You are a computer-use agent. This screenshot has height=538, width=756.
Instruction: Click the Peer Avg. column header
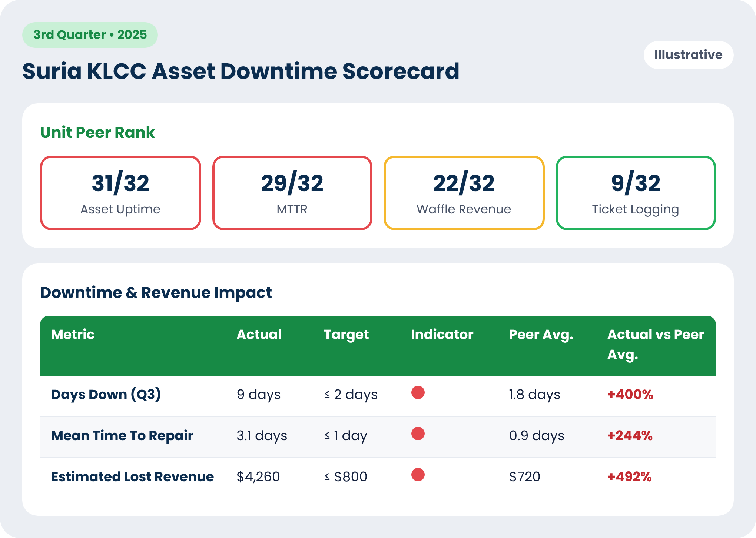(541, 335)
